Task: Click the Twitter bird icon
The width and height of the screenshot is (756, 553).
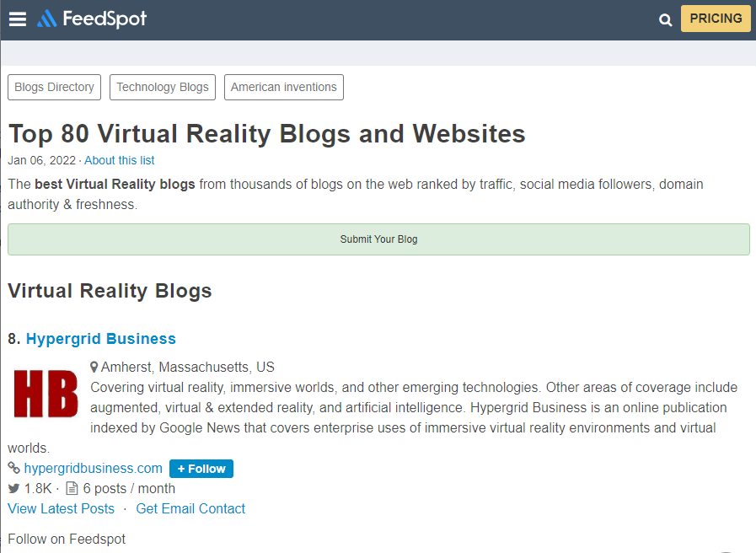Action: (14, 488)
